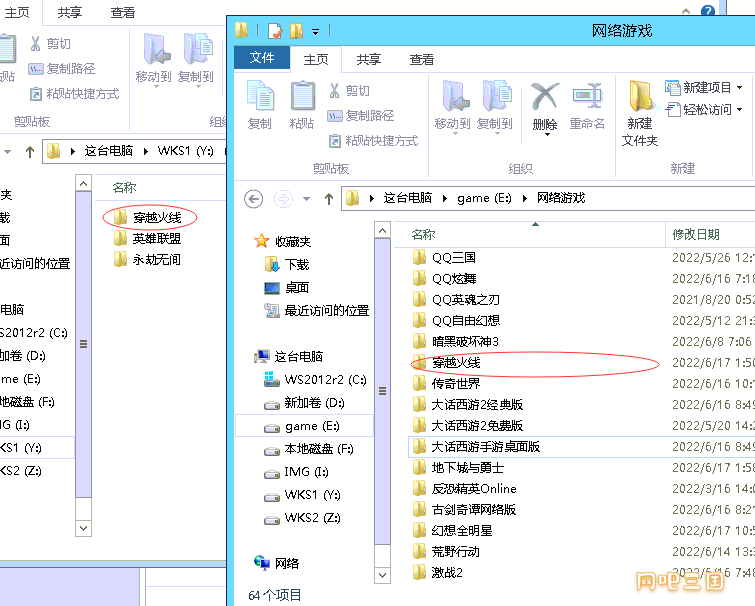755x606 pixels.
Task: Switch to 查看 tab in 网络游戏 window
Action: pos(422,59)
